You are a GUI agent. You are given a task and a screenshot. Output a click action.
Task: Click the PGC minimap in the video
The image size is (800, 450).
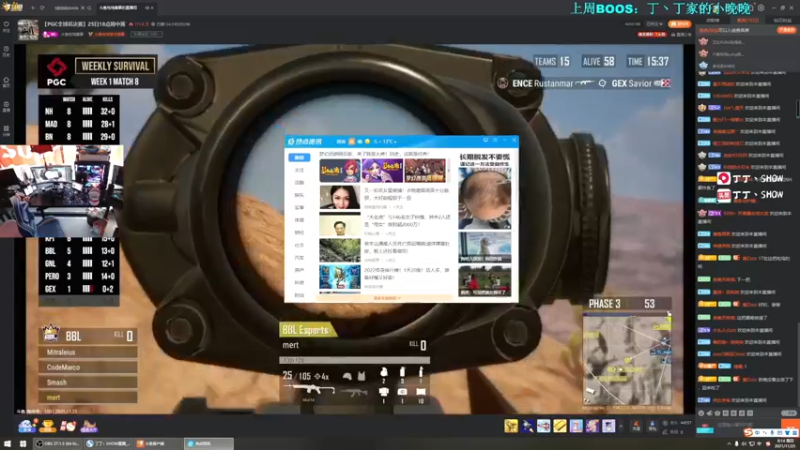(x=627, y=360)
